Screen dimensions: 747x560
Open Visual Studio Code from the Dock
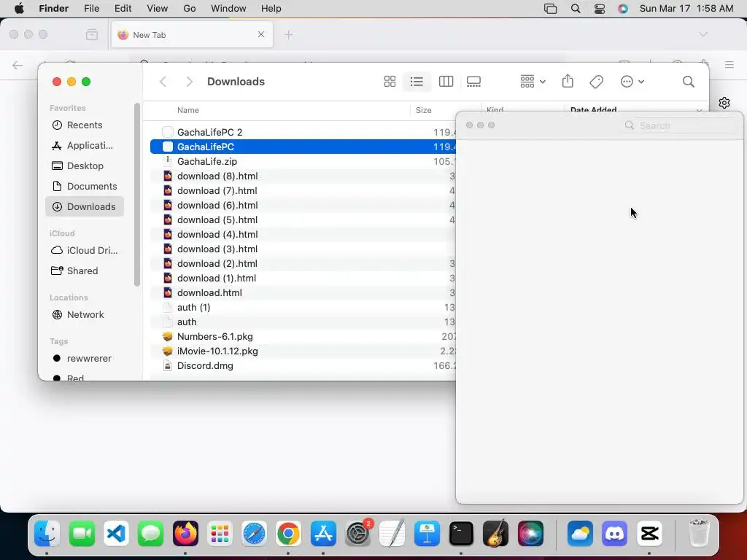click(x=116, y=533)
